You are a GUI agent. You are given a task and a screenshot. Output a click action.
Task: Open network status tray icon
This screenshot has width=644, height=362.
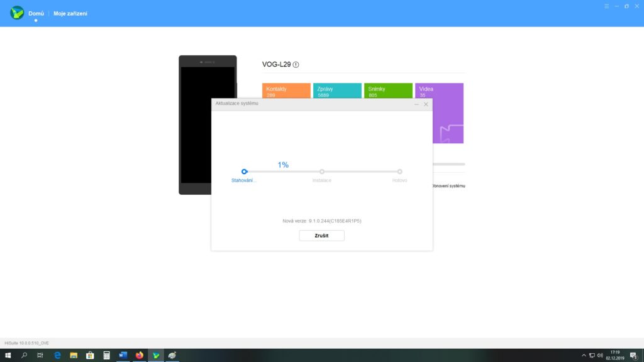[592, 356]
